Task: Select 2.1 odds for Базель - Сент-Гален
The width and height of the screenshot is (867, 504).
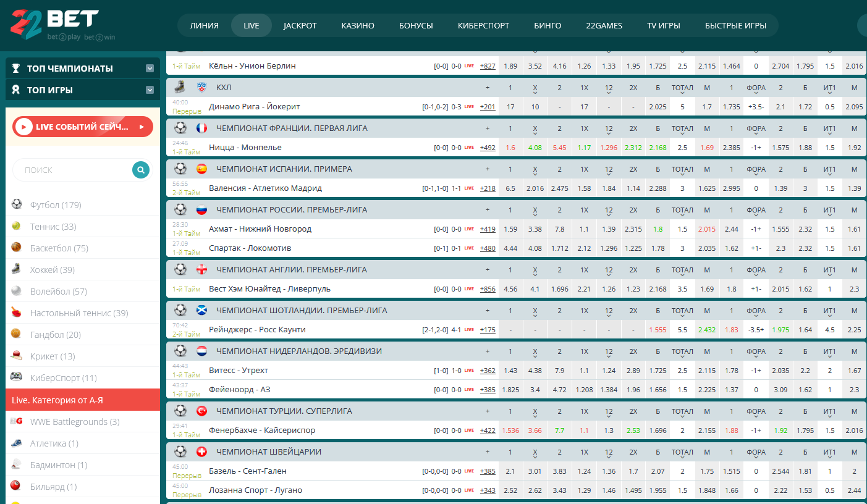Action: click(x=510, y=471)
